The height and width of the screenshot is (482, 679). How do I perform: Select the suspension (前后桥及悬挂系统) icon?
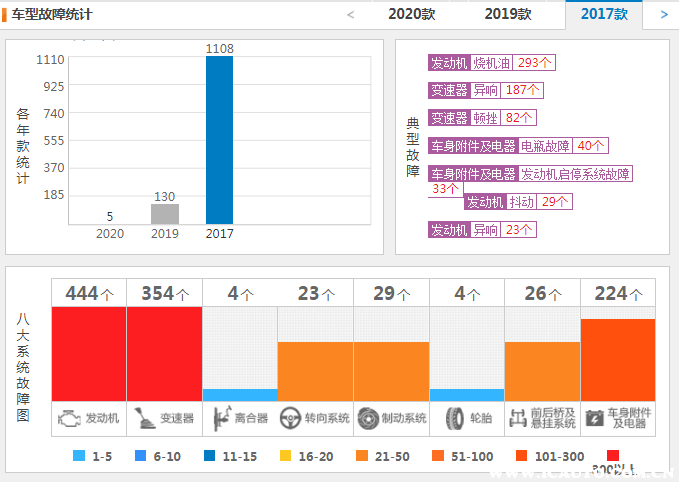coord(518,418)
